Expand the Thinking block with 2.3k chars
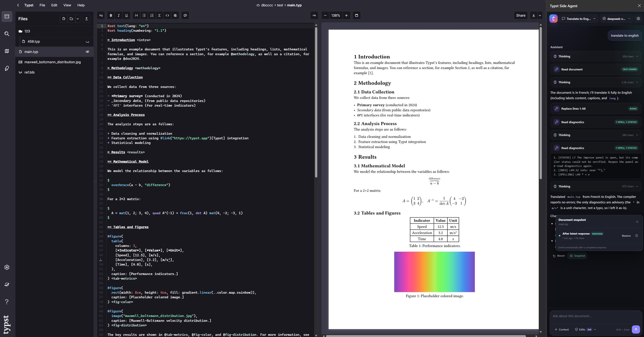 tap(595, 82)
